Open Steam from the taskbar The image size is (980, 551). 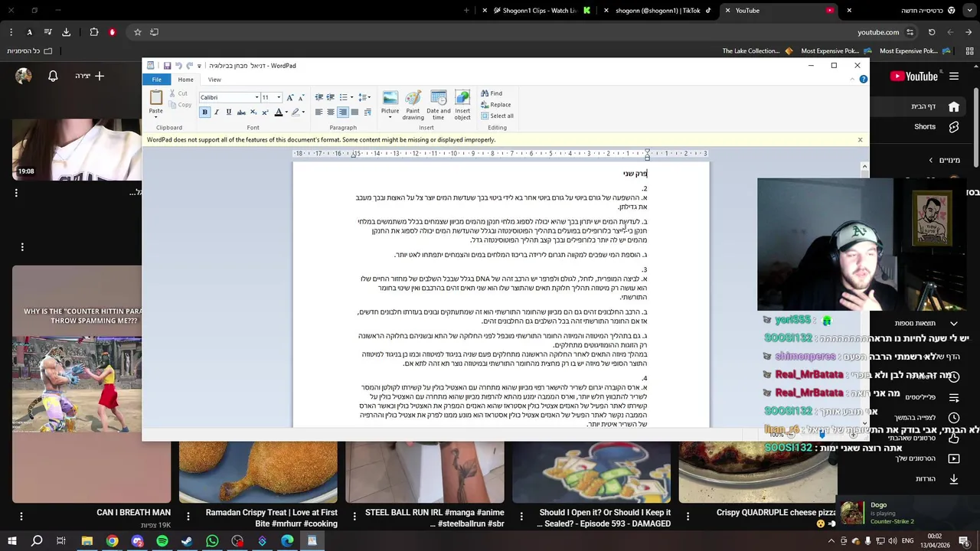pyautogui.click(x=187, y=541)
